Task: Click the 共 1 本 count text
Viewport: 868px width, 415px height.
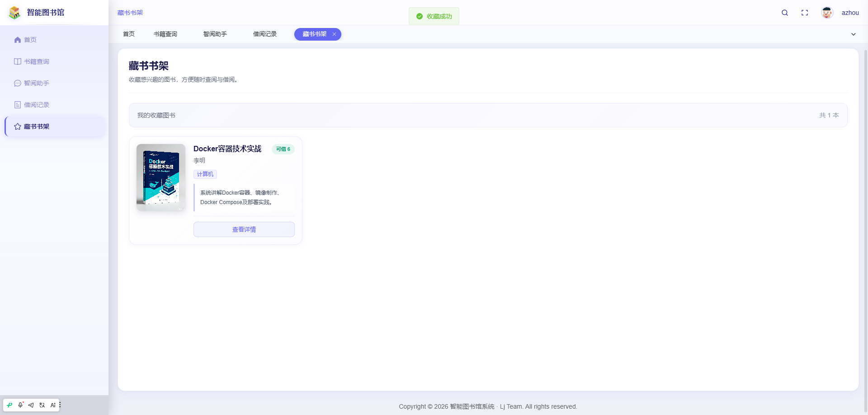Action: (x=829, y=116)
